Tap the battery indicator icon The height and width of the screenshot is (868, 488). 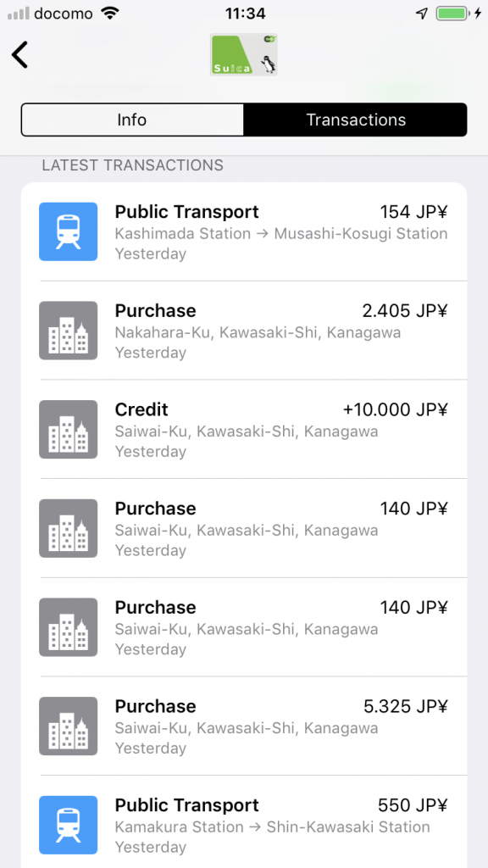452,14
